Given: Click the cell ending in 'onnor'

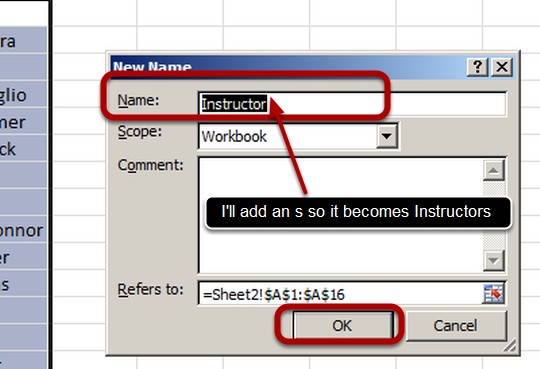Looking at the screenshot, I should click(23, 230).
